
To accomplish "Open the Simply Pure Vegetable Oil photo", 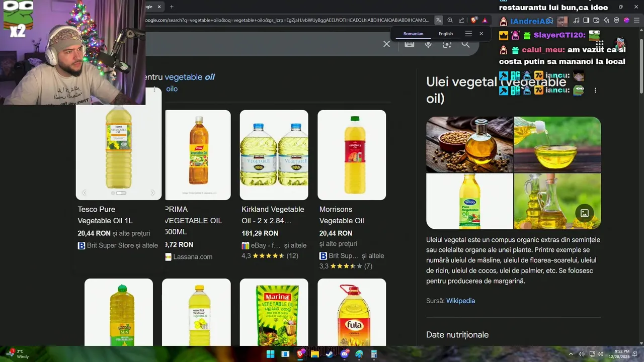I will tap(469, 201).
